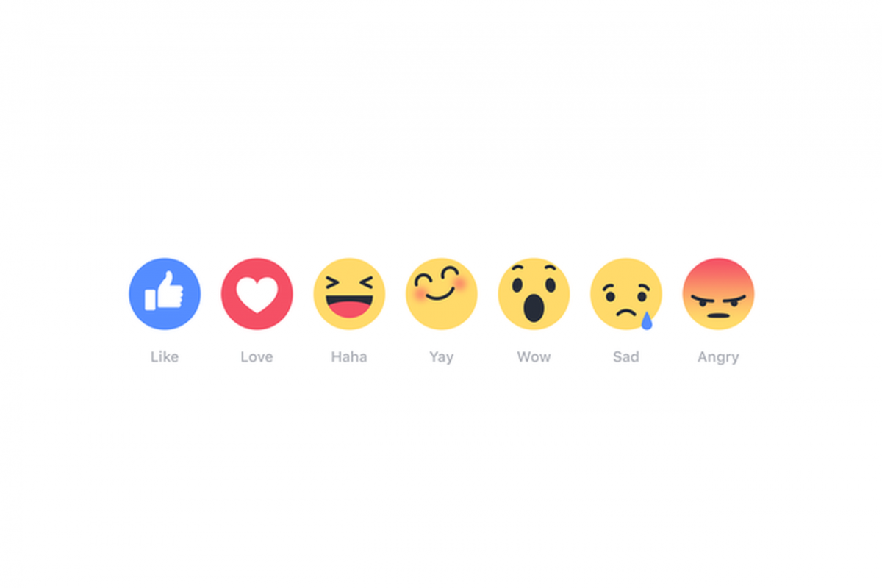Viewport: 882px width, 588px height.
Task: Click the white heart shape inside Love
Action: click(257, 295)
